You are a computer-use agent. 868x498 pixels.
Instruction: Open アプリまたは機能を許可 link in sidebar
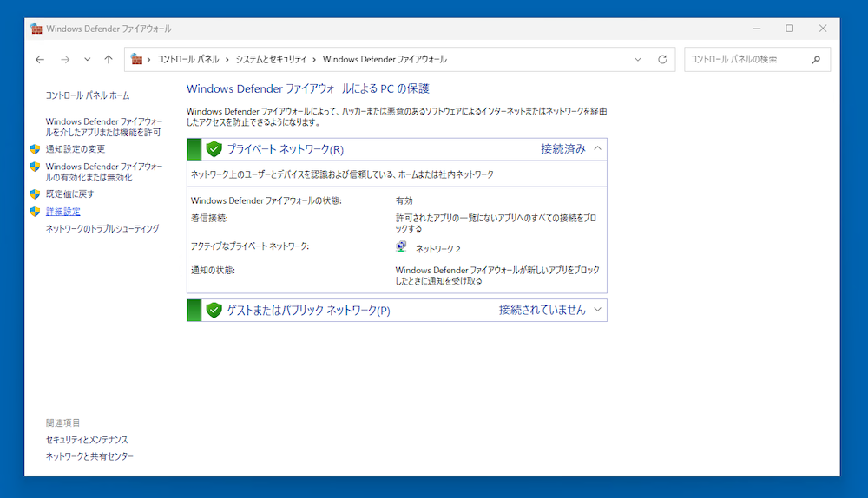click(x=104, y=127)
